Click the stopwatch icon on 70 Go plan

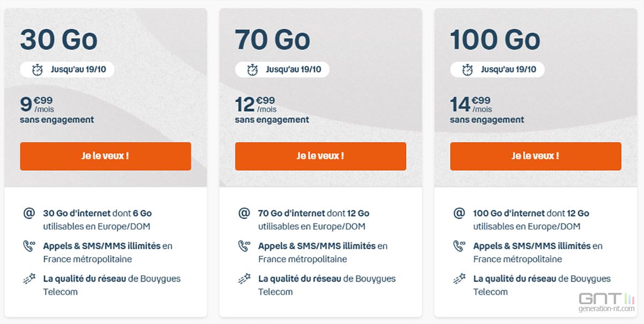click(x=253, y=70)
